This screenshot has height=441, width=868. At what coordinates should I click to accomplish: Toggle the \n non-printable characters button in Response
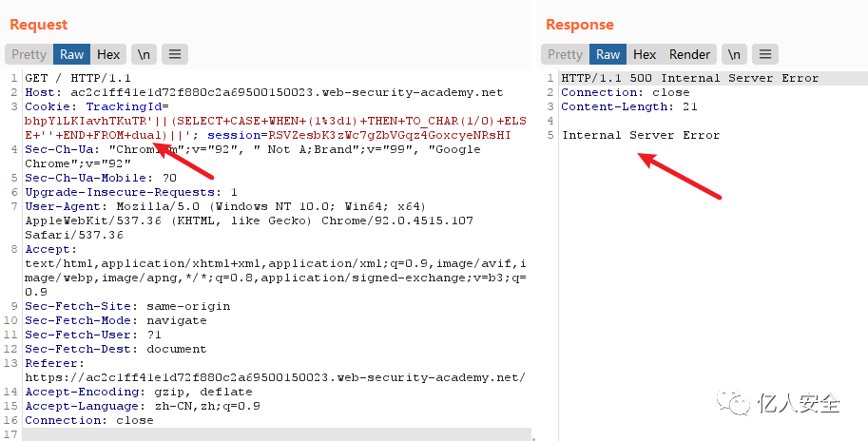tap(734, 54)
